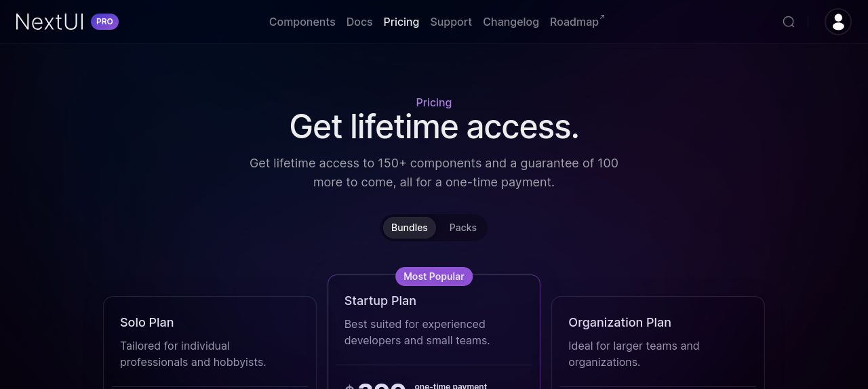Open the Roadmap link
Image resolution: width=868 pixels, height=389 pixels.
click(574, 22)
